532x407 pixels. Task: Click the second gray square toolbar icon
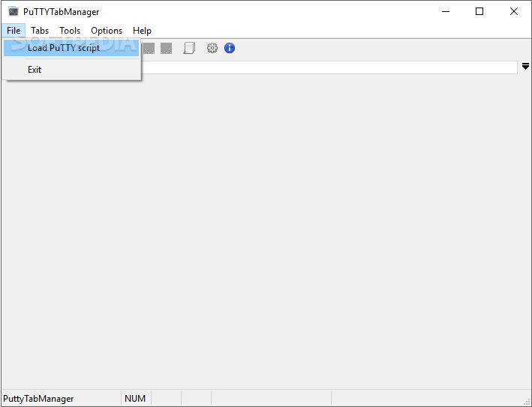click(167, 48)
